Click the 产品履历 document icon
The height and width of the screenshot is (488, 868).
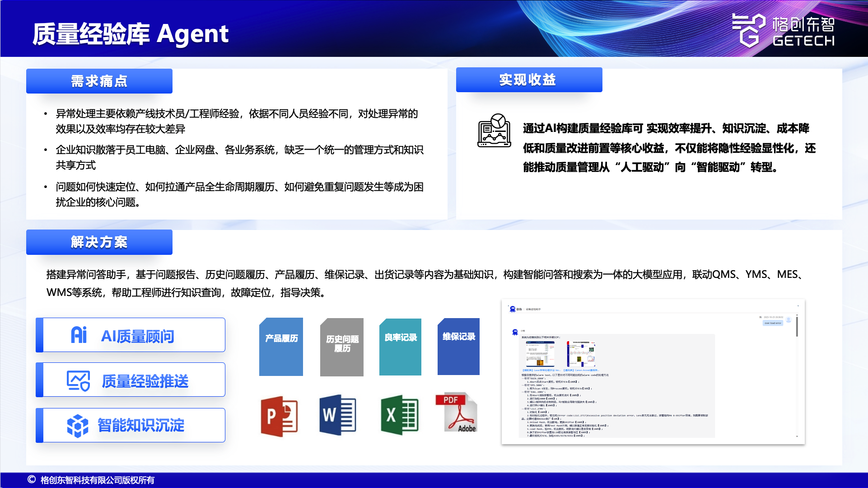point(281,347)
